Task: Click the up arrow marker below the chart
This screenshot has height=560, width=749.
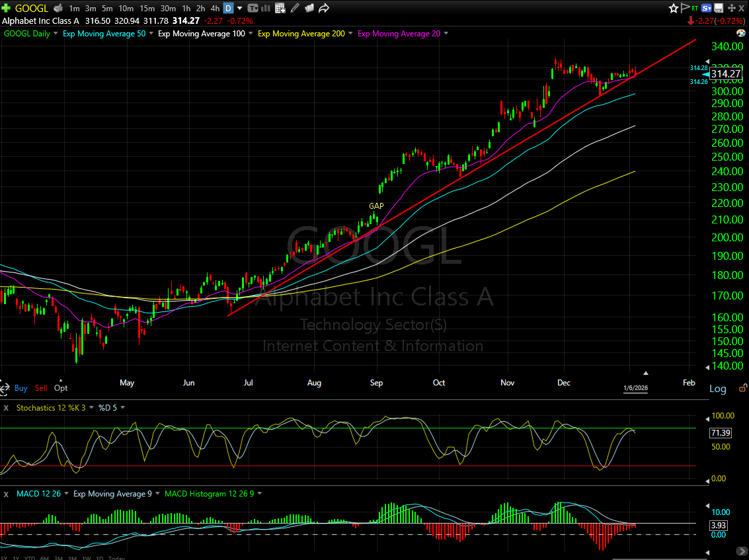Action: tap(646, 373)
